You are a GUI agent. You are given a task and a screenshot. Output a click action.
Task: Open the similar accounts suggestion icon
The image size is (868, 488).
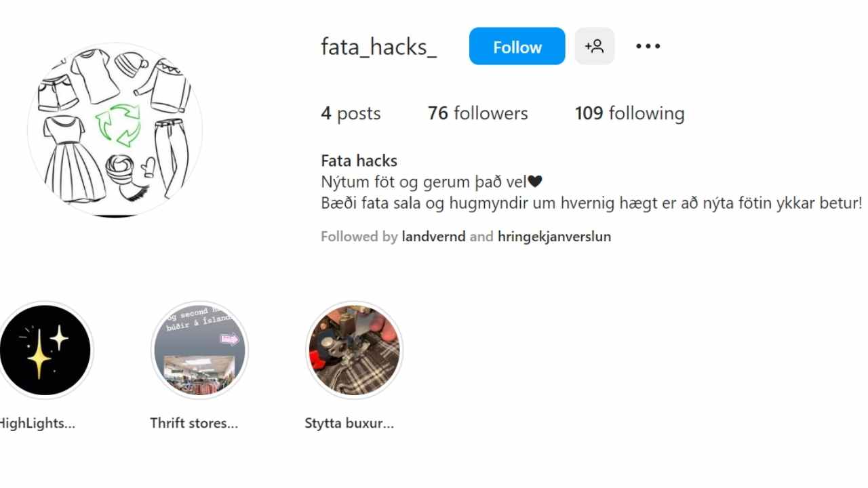[595, 46]
